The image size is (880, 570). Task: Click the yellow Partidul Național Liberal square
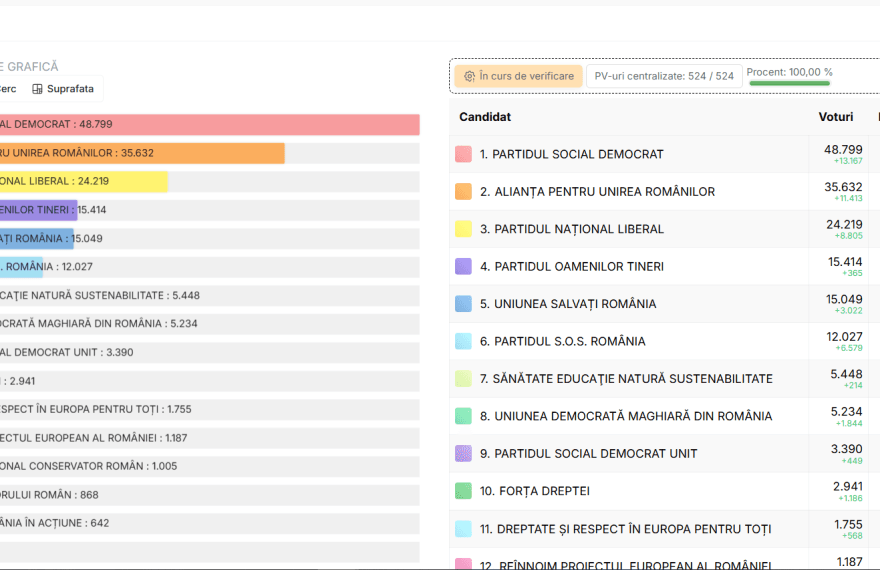(x=463, y=229)
